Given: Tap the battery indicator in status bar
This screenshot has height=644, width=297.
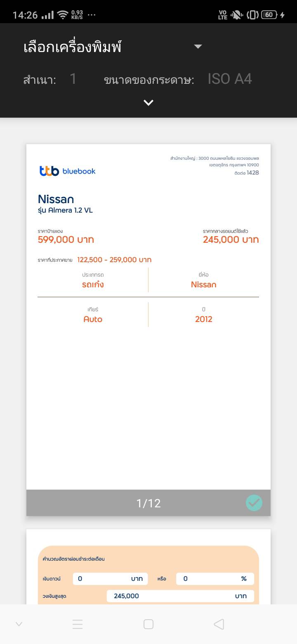Looking at the screenshot, I should [269, 15].
